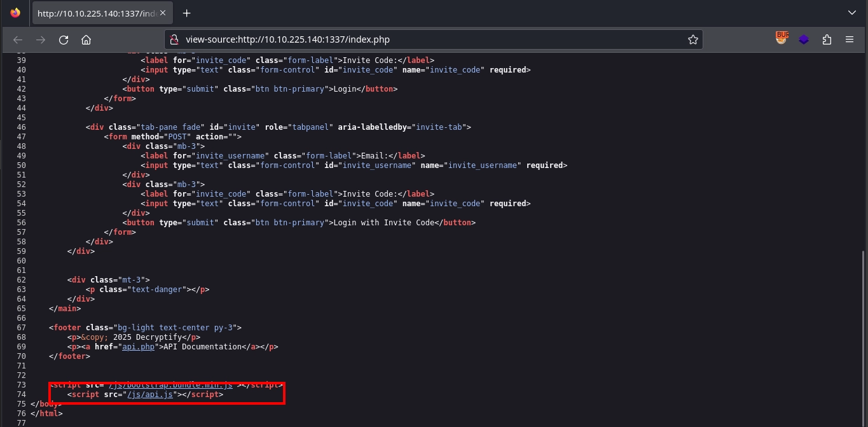This screenshot has height=427, width=868.
Task: Open the bootstrap.bundle.min.js script link
Action: coord(172,385)
